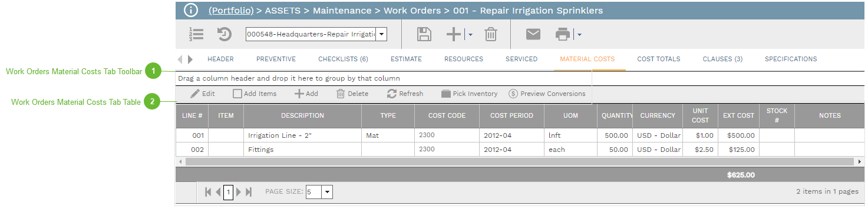Click the Mat type cell
The image size is (868, 212).
pos(388,135)
